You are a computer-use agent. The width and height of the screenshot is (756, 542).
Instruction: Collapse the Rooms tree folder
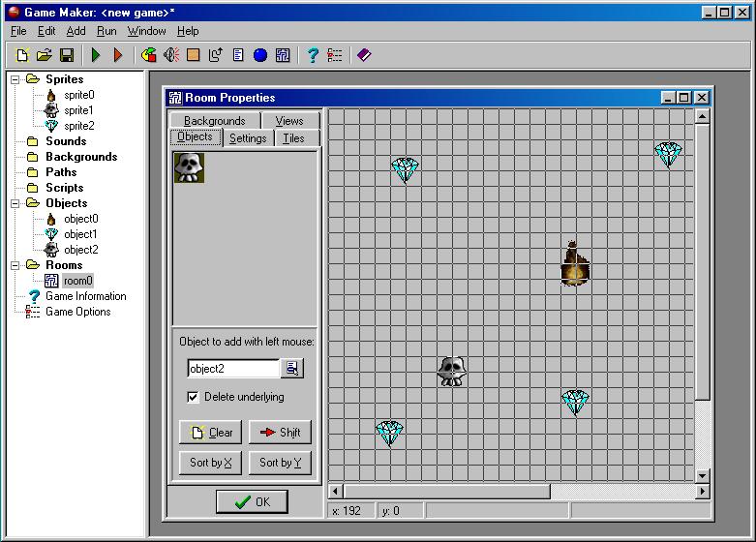(x=16, y=265)
